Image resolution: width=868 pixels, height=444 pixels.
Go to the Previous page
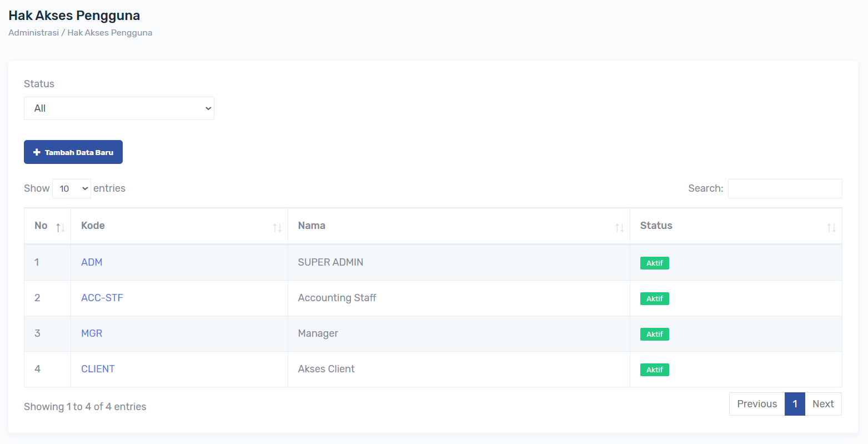pos(756,404)
